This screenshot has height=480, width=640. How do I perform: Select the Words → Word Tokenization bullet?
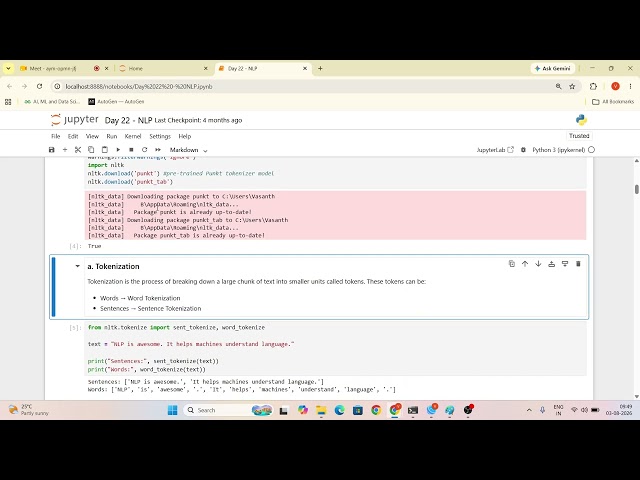point(140,298)
